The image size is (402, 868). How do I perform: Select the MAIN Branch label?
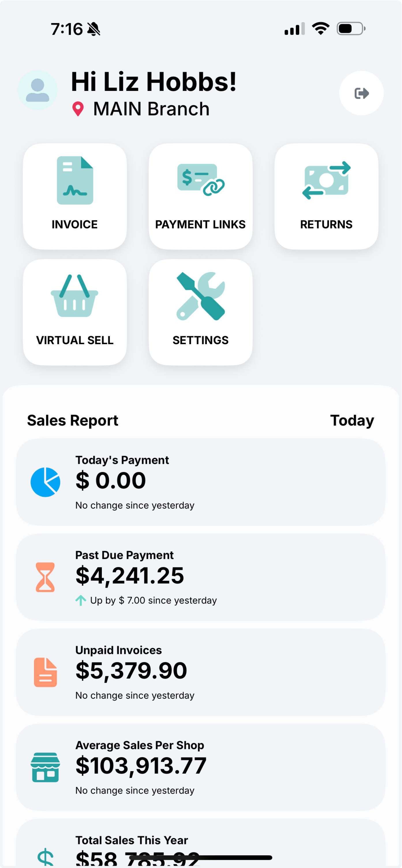pos(151,109)
